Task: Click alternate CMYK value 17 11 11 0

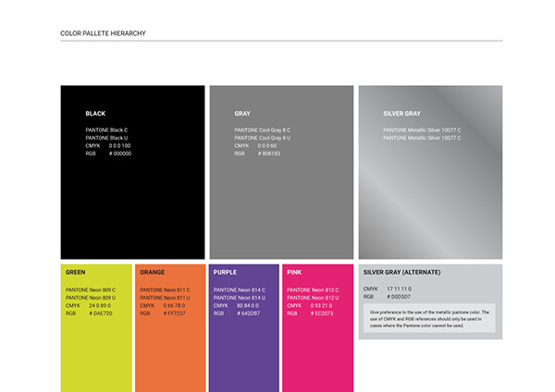Action: [399, 288]
